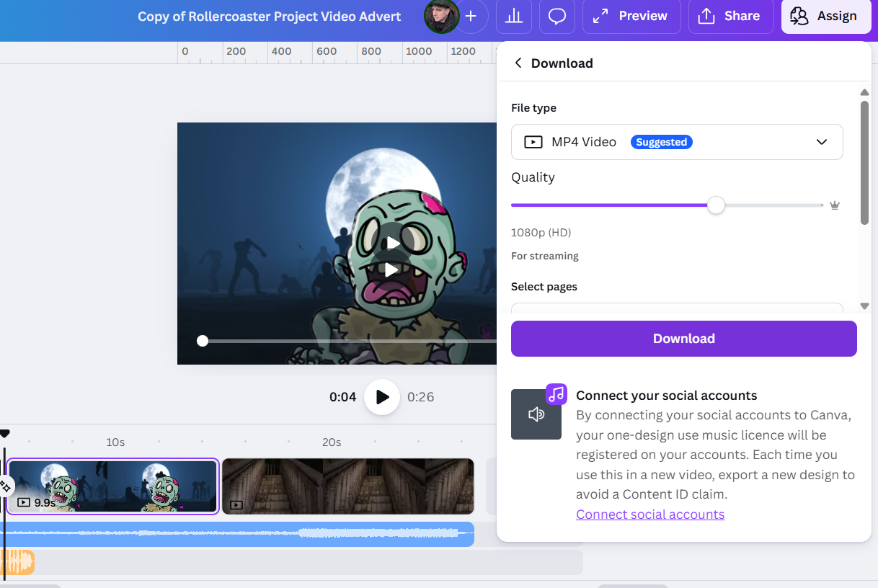The height and width of the screenshot is (588, 878).
Task: Click the purple Download button
Action: pos(683,338)
